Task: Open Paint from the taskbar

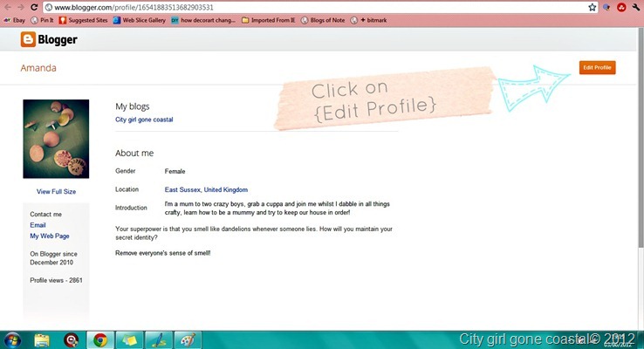Action: click(188, 340)
